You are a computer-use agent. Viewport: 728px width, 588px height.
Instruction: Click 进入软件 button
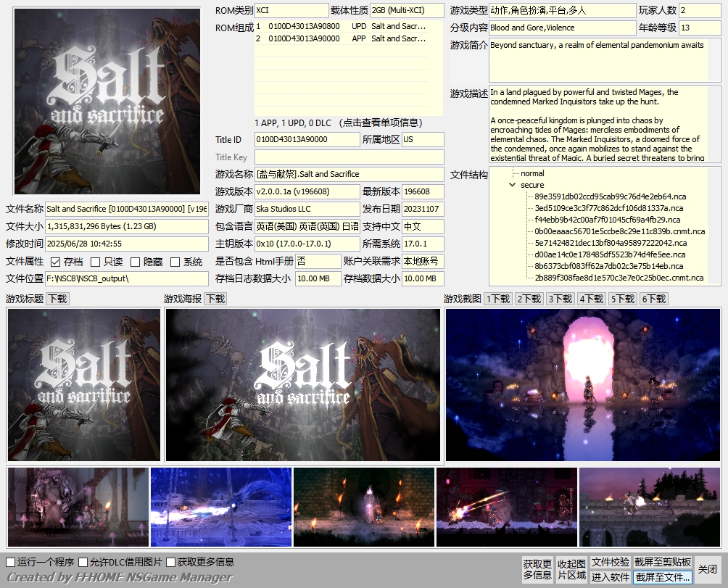(x=610, y=577)
